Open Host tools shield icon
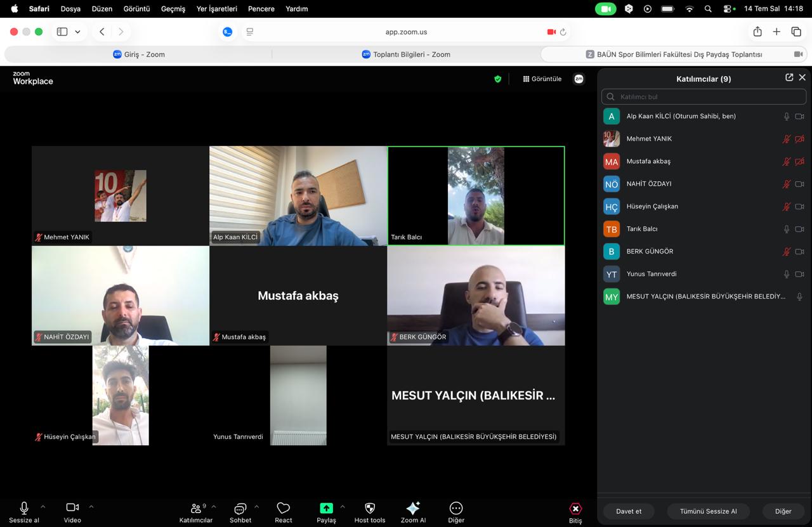 [x=370, y=508]
